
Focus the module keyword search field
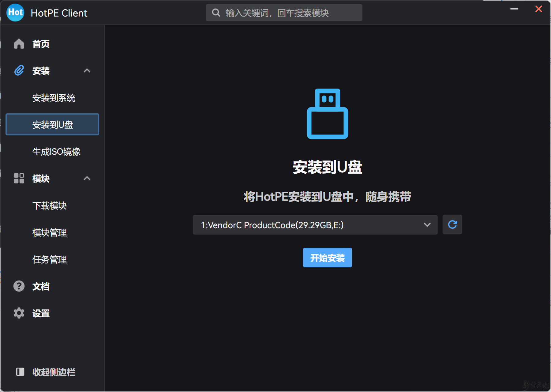(284, 13)
